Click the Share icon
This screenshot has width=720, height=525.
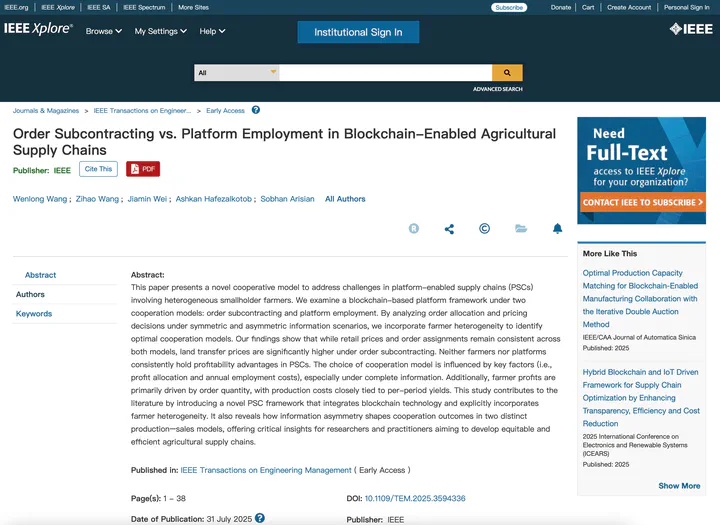[x=449, y=229]
